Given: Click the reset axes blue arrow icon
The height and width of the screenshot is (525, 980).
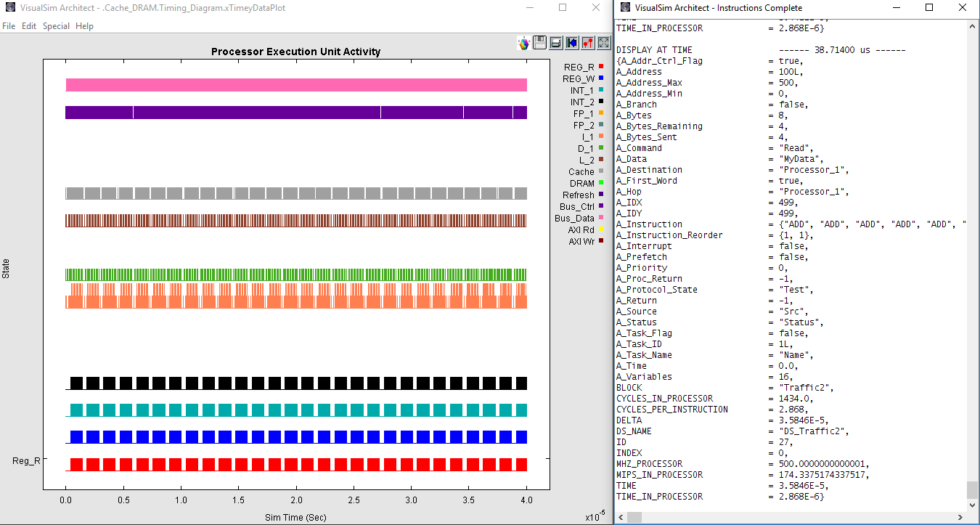Looking at the screenshot, I should coord(571,43).
